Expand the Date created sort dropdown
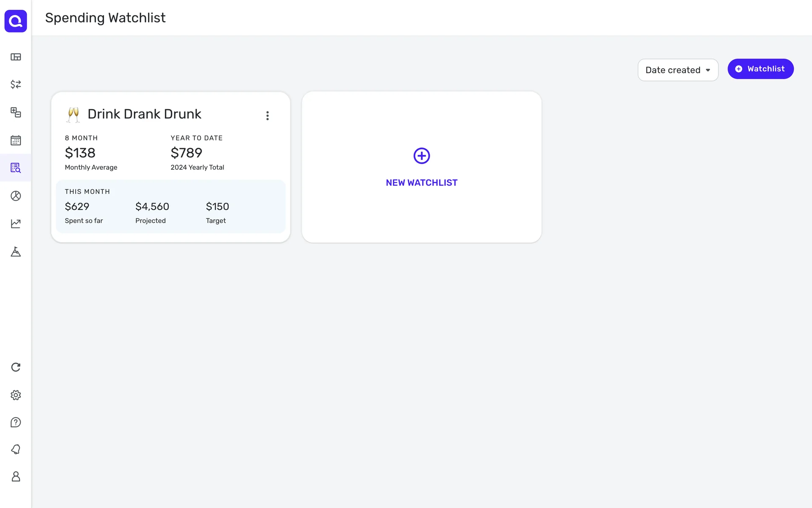 tap(678, 70)
